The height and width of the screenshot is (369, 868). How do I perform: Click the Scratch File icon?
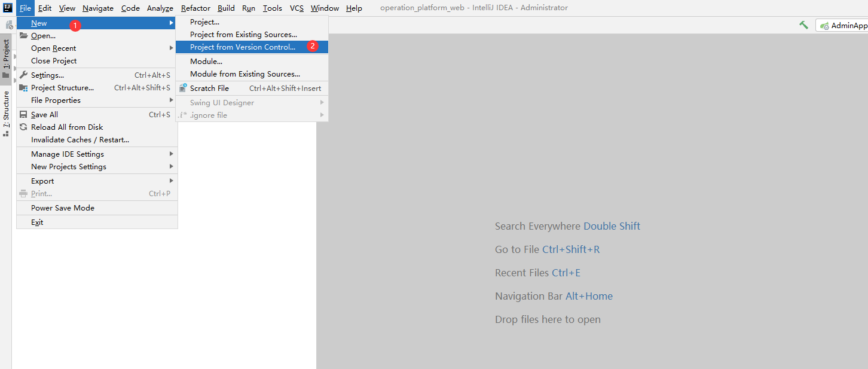pyautogui.click(x=183, y=88)
